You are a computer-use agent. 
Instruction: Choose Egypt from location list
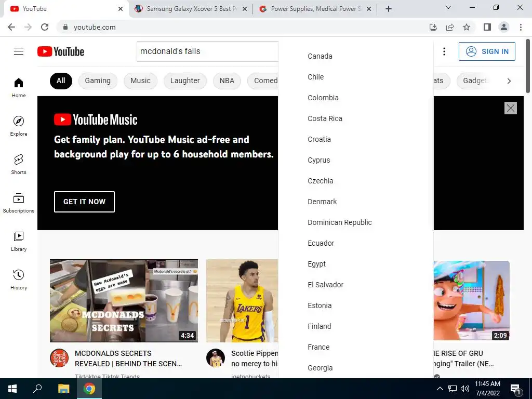(x=356, y=264)
